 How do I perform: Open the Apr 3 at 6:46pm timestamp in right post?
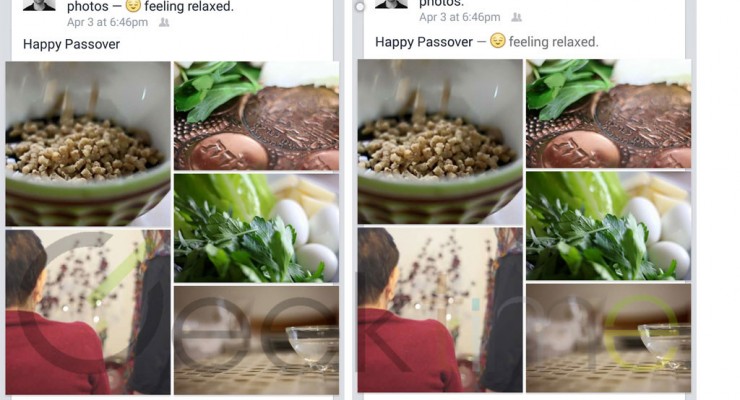coord(460,17)
